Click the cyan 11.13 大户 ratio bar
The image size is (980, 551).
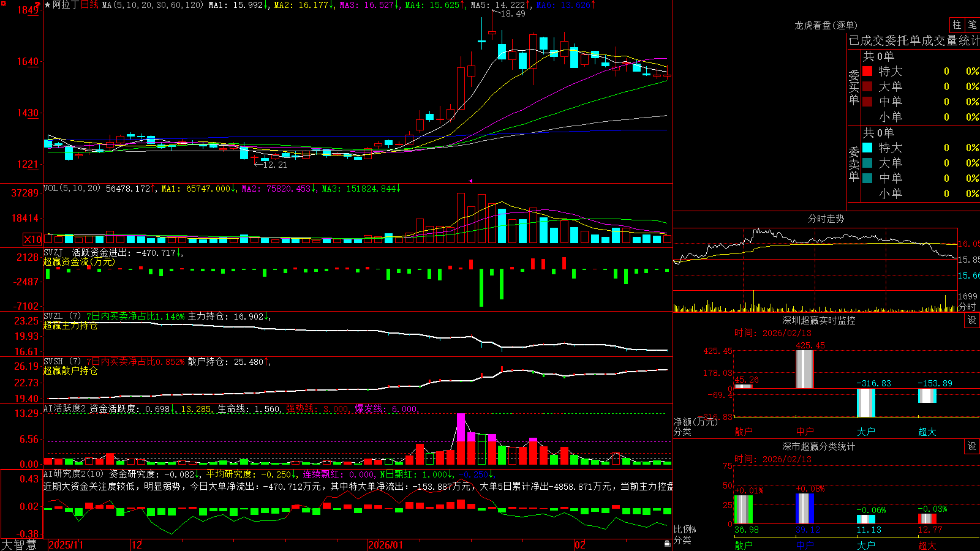coord(866,519)
